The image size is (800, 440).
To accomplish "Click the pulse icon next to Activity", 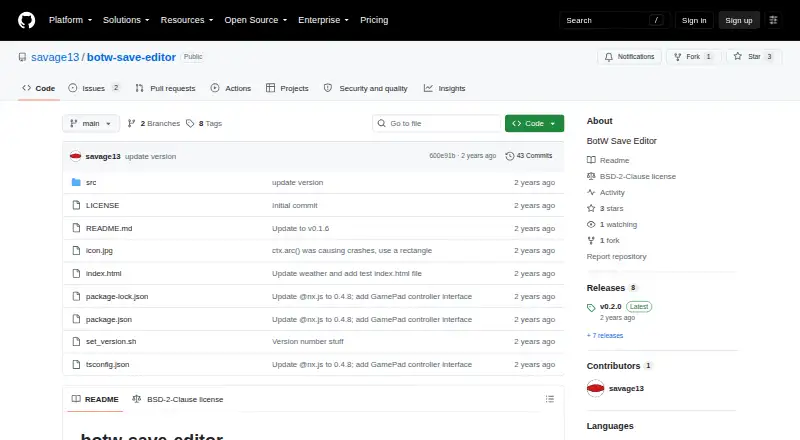I will click(591, 192).
